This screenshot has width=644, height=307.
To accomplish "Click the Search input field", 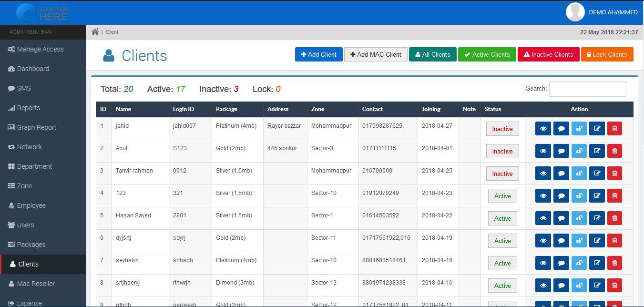I will [x=587, y=89].
